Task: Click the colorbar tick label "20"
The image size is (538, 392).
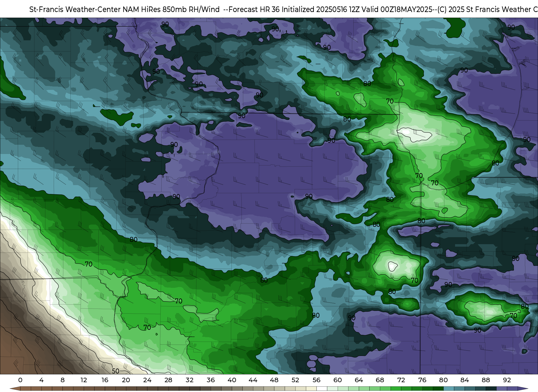Action: tap(126, 380)
